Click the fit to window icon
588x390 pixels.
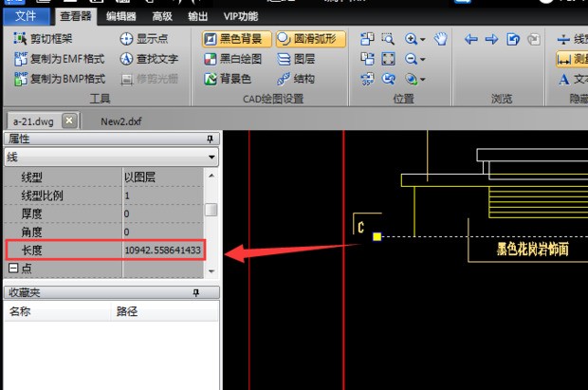point(388,59)
